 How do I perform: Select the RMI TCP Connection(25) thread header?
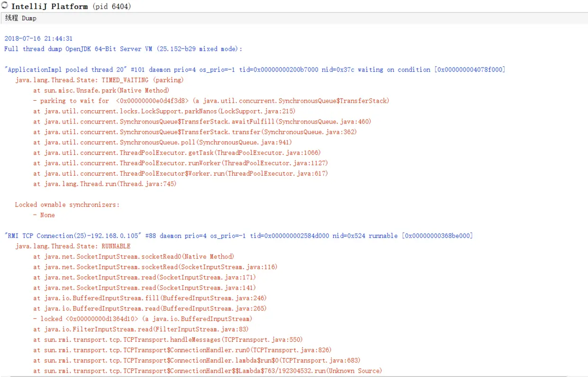click(x=239, y=236)
